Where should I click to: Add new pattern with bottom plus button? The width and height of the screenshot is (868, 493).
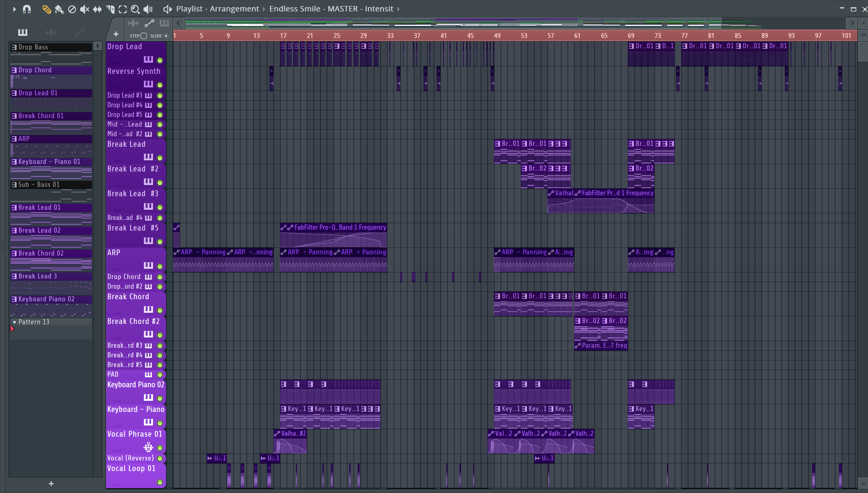[x=51, y=484]
